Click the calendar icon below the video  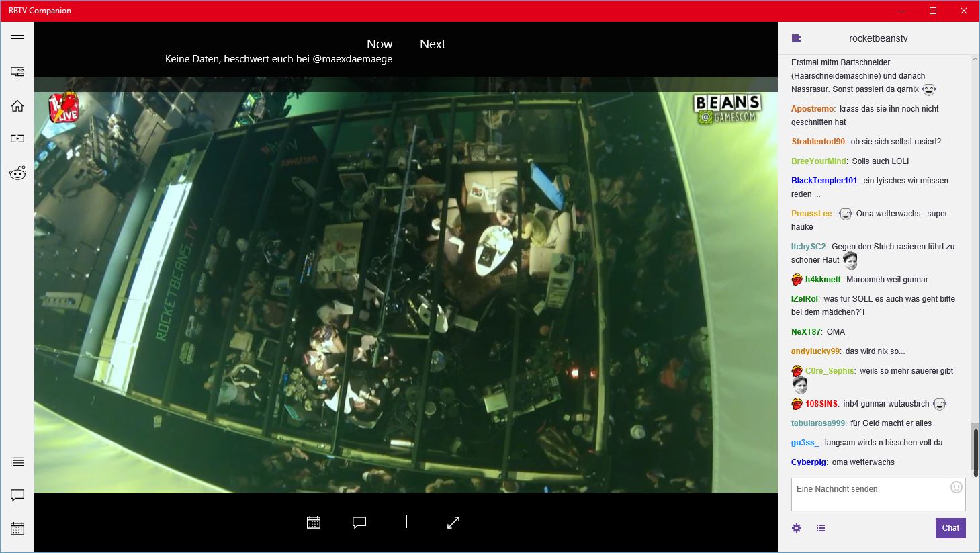[314, 522]
